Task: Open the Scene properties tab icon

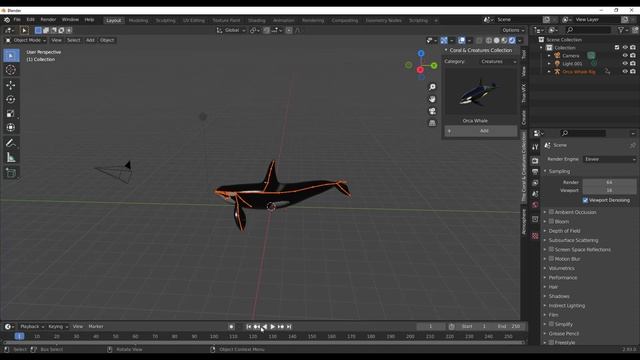Action: 535,194
